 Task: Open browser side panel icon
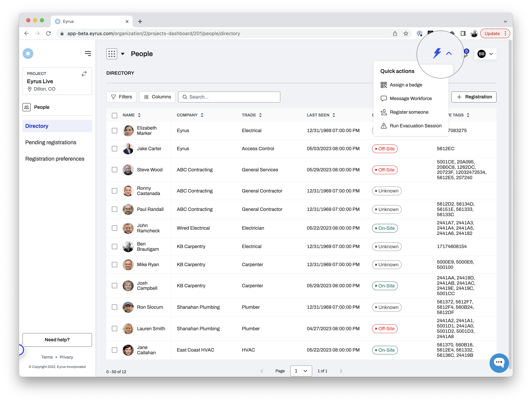(463, 33)
